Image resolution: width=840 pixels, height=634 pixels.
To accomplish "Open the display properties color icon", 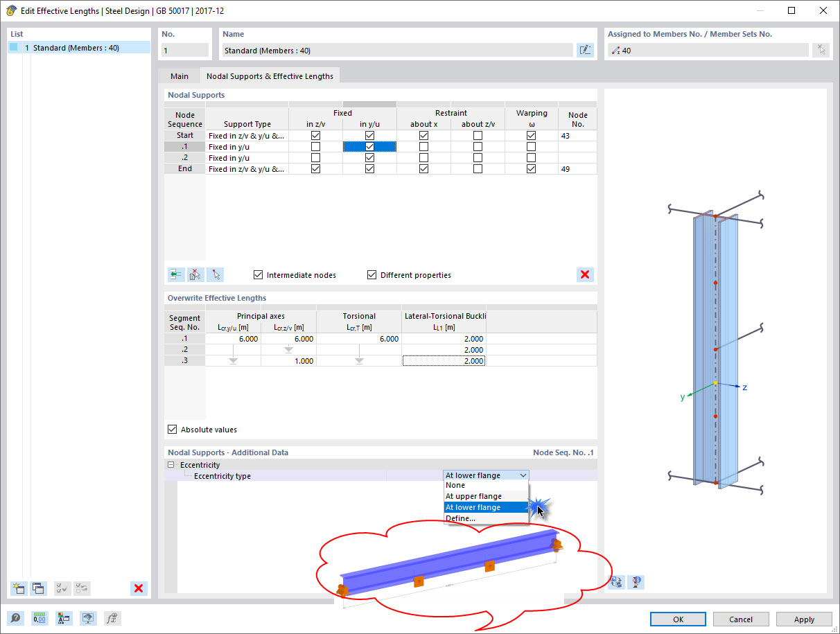I will [64, 618].
